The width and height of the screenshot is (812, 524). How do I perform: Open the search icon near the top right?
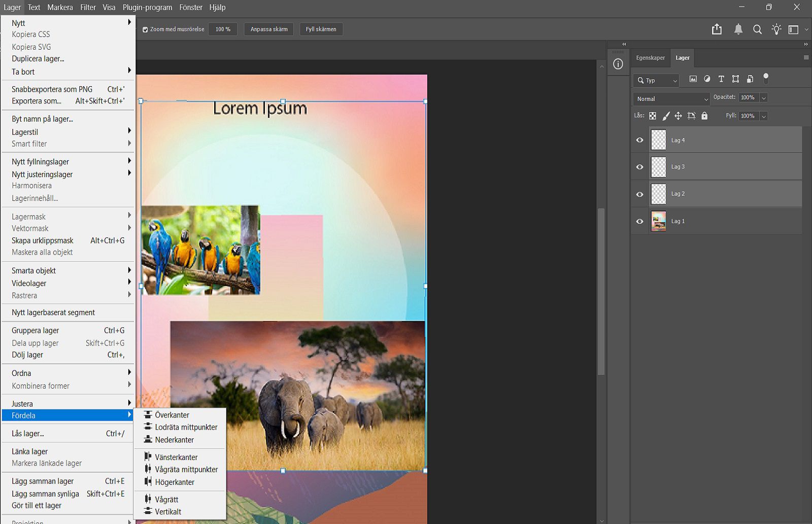[x=757, y=29]
